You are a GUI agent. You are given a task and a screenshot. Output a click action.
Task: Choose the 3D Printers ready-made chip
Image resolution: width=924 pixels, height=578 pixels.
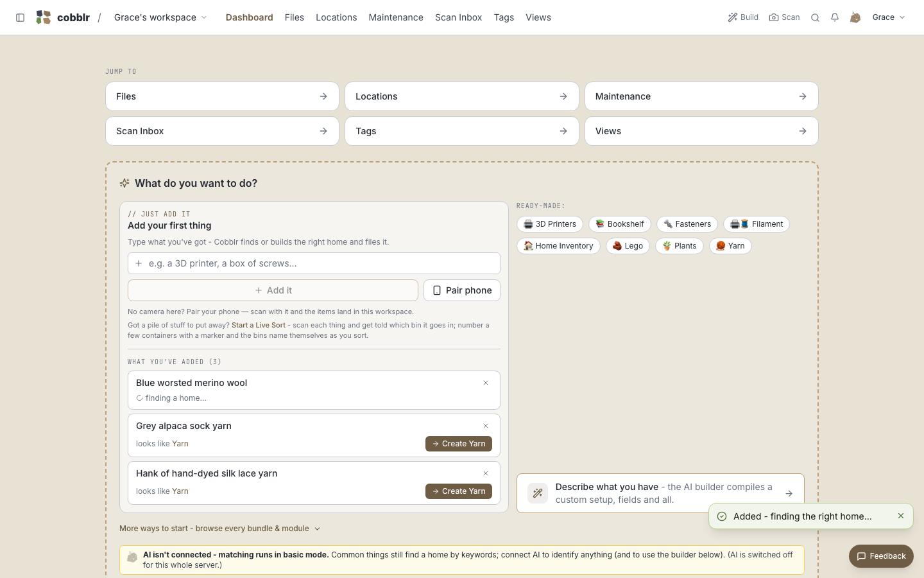click(550, 224)
